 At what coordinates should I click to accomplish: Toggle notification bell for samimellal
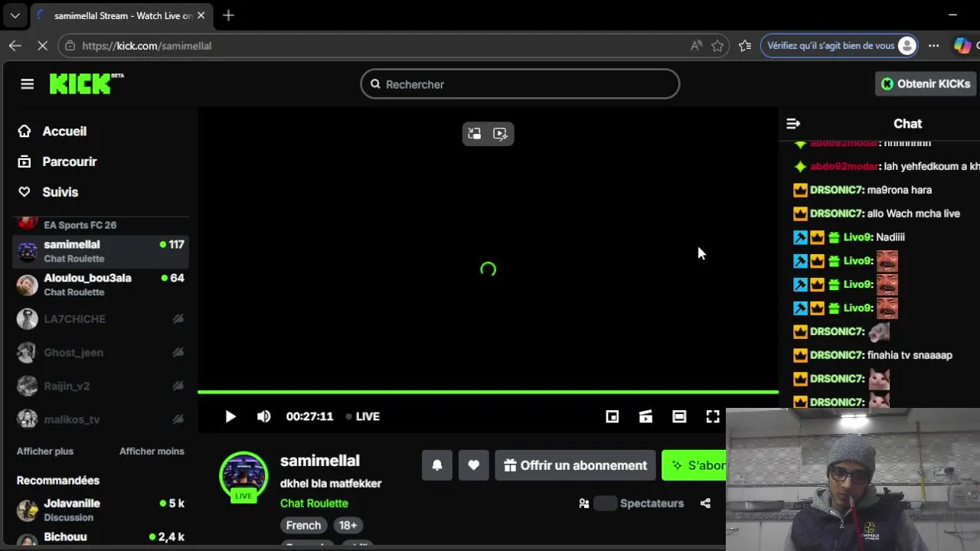(x=437, y=465)
